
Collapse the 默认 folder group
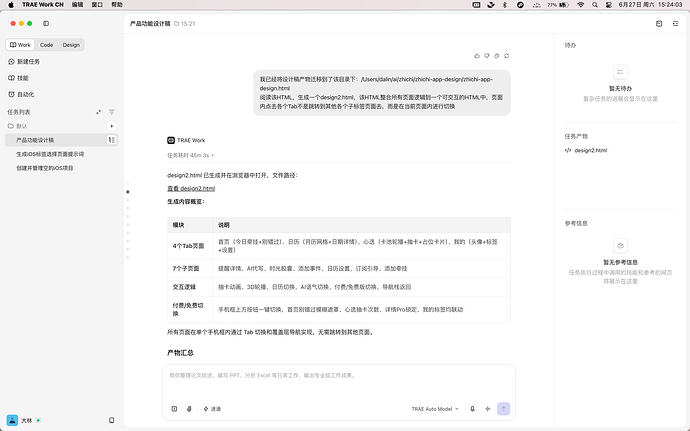click(18, 126)
